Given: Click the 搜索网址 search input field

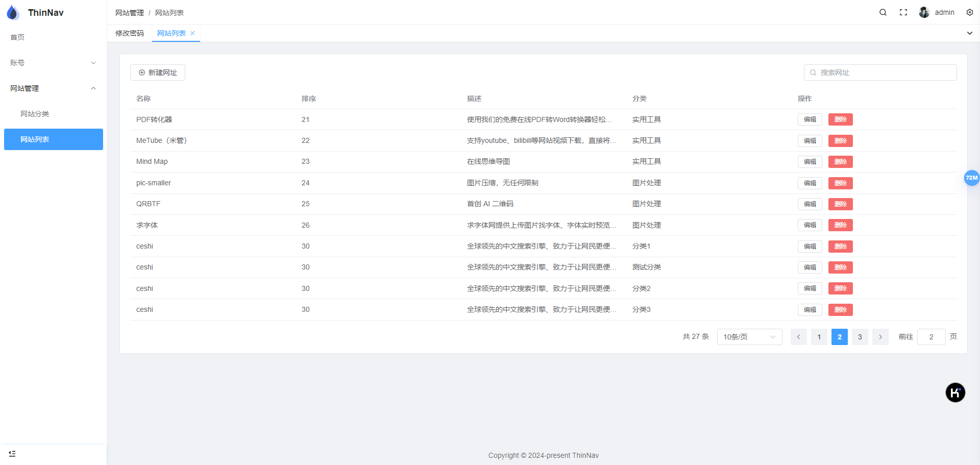Looking at the screenshot, I should [x=880, y=72].
